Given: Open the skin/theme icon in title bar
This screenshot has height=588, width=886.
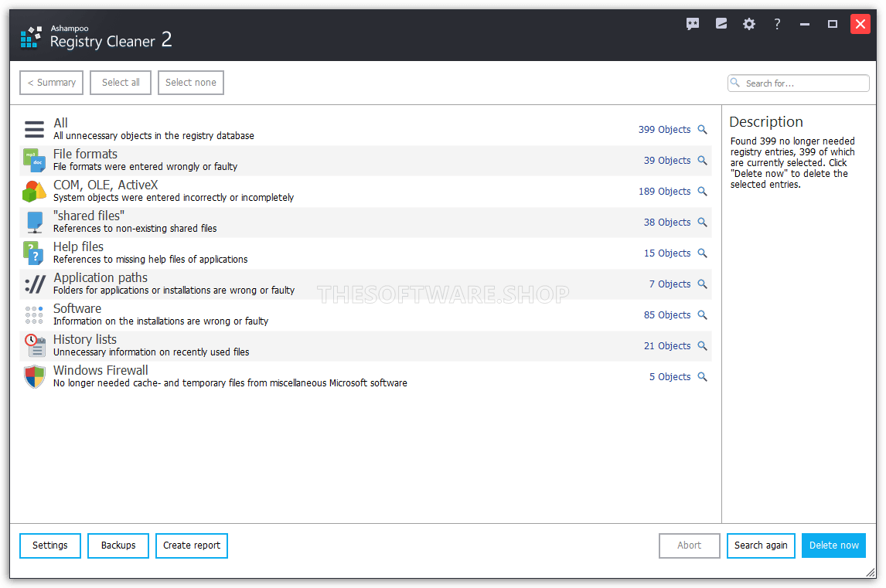Looking at the screenshot, I should [721, 24].
